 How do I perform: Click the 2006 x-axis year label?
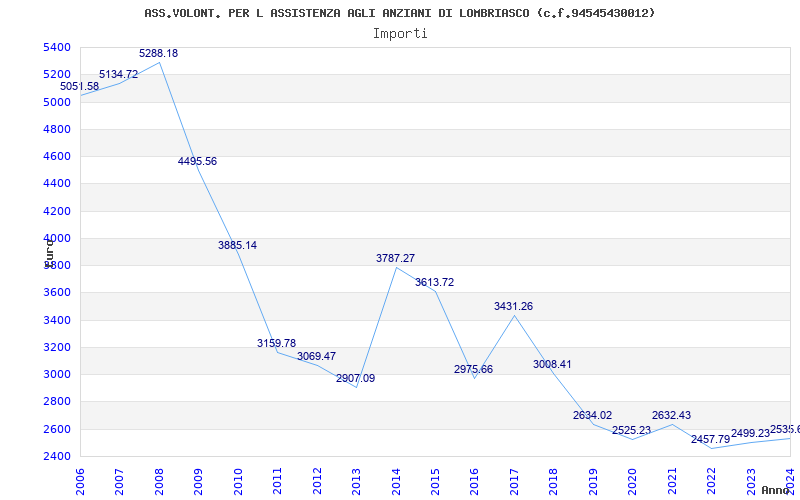click(80, 482)
